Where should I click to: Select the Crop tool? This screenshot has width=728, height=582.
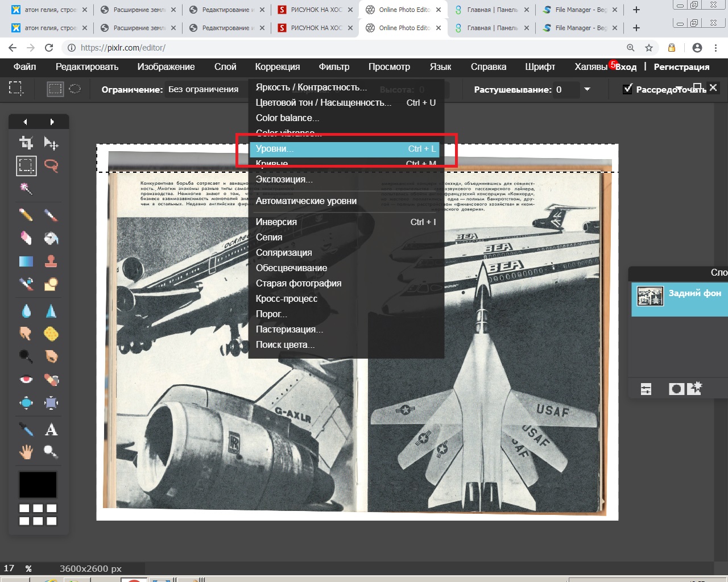point(26,143)
